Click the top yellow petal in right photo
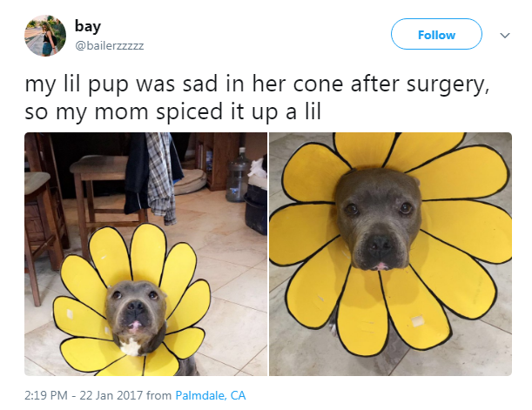This screenshot has height=410, width=532. point(363,148)
